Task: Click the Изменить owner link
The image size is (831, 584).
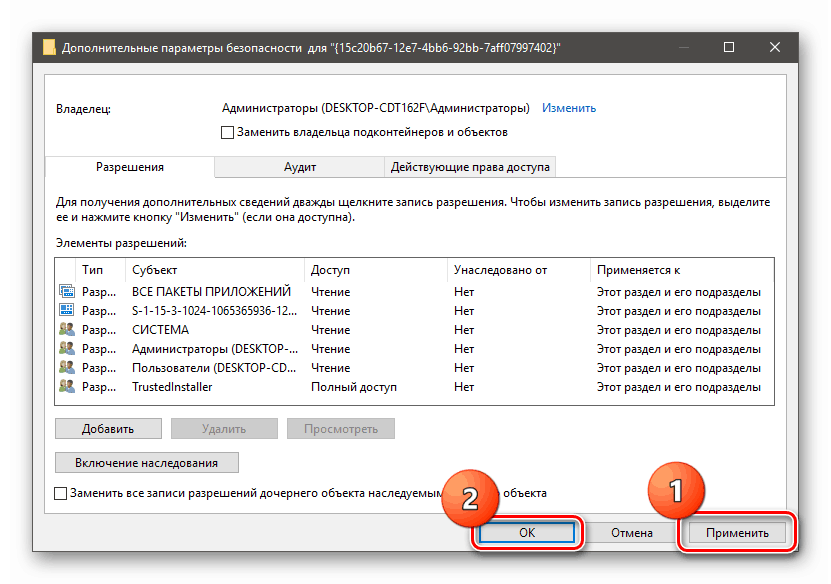Action: (569, 108)
